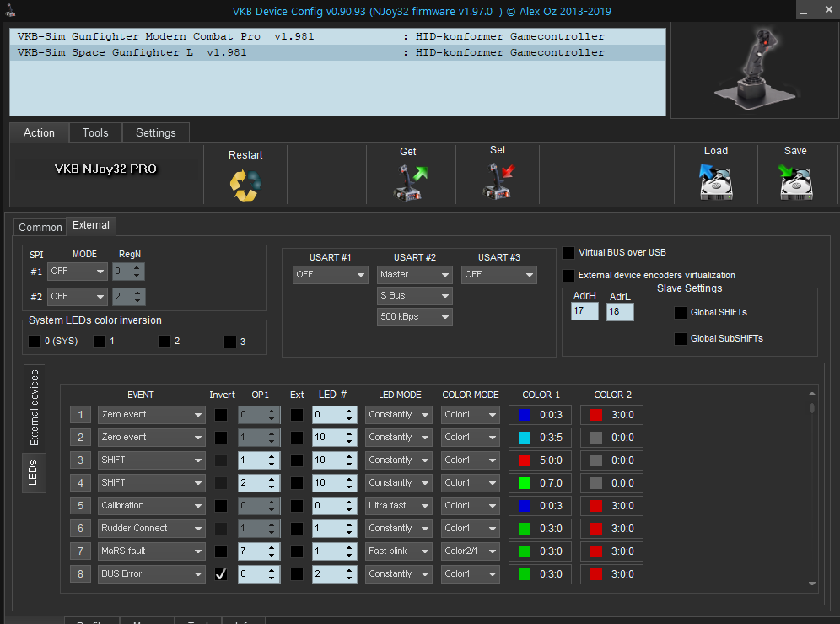The image size is (840, 624).
Task: Uncheck Invert for BUS Error row
Action: (x=221, y=574)
